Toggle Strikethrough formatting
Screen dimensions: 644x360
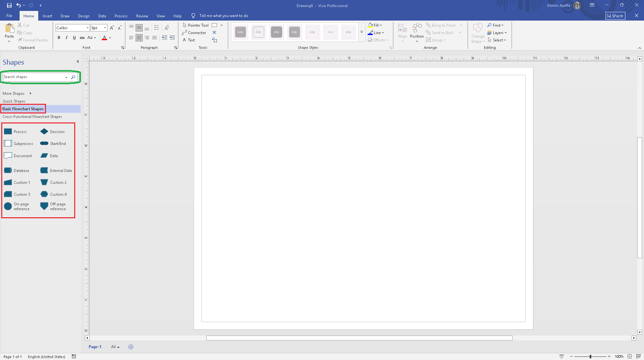tap(82, 38)
